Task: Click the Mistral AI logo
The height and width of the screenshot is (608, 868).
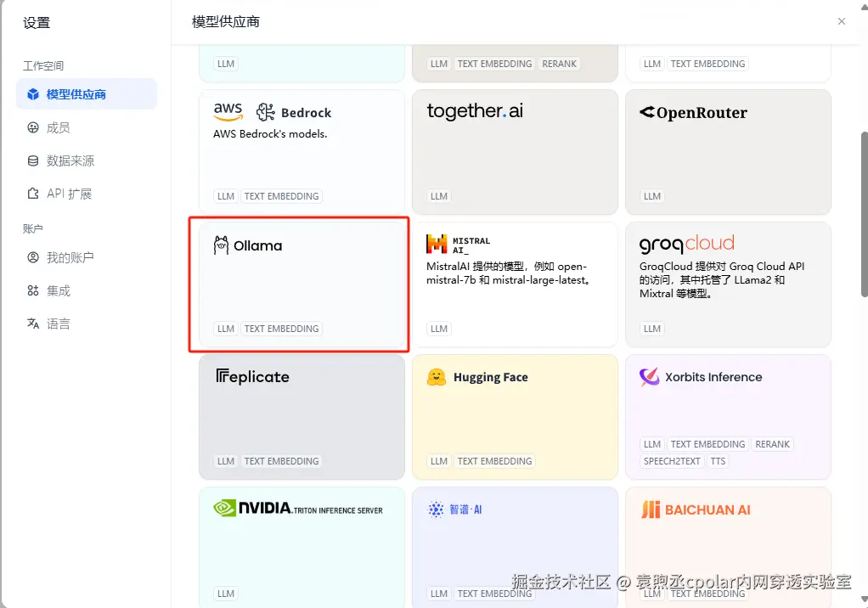Action: (x=437, y=244)
